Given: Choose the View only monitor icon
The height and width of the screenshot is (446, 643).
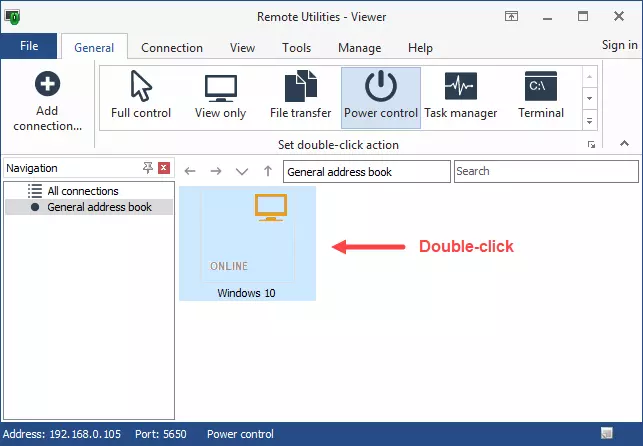Looking at the screenshot, I should (220, 88).
